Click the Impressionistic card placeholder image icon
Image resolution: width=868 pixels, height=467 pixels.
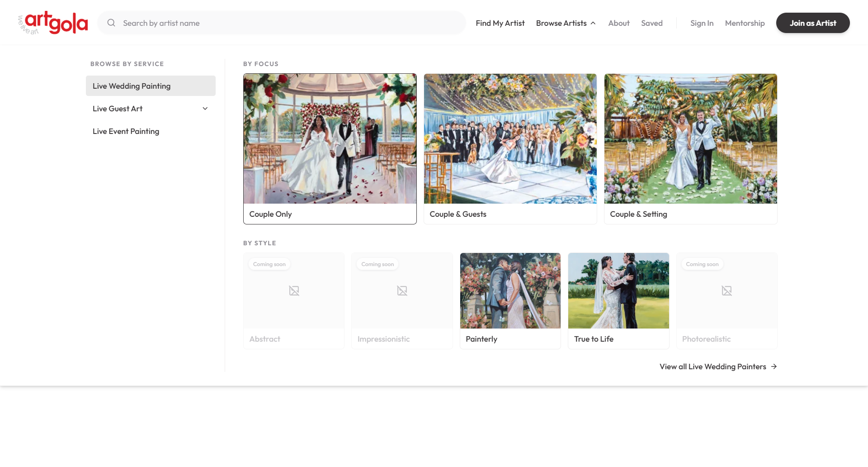(402, 291)
